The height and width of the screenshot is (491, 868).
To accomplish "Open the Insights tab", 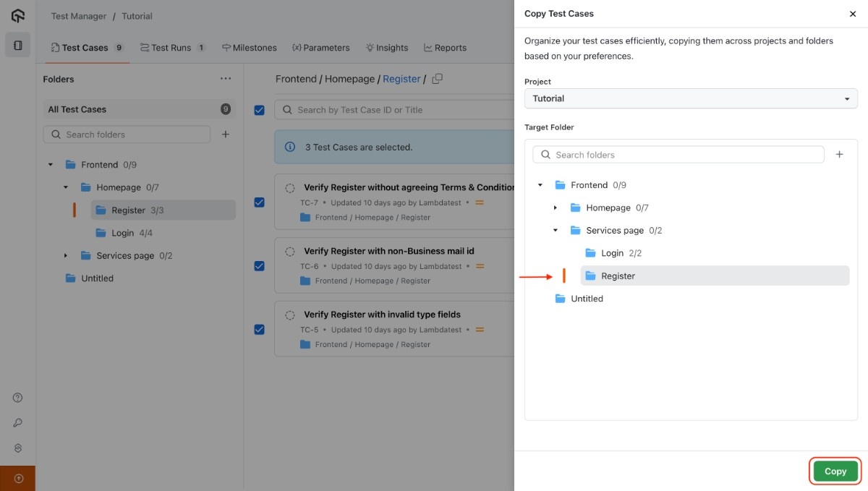I will [x=387, y=48].
